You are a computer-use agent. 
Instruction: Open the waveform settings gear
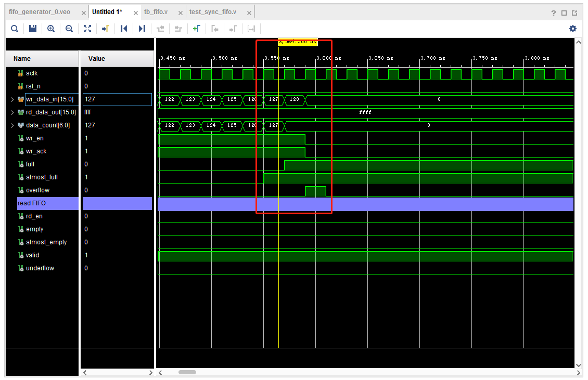click(573, 29)
